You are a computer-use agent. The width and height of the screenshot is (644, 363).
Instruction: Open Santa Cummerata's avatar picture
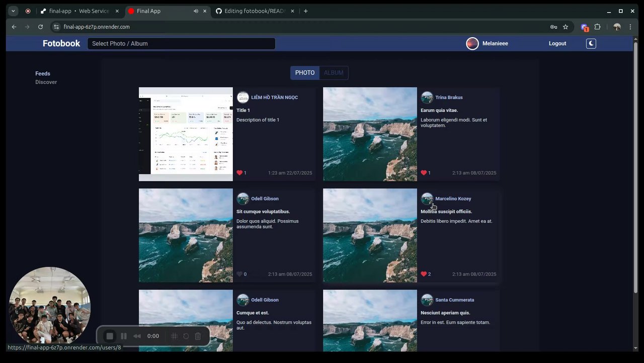coord(427,300)
